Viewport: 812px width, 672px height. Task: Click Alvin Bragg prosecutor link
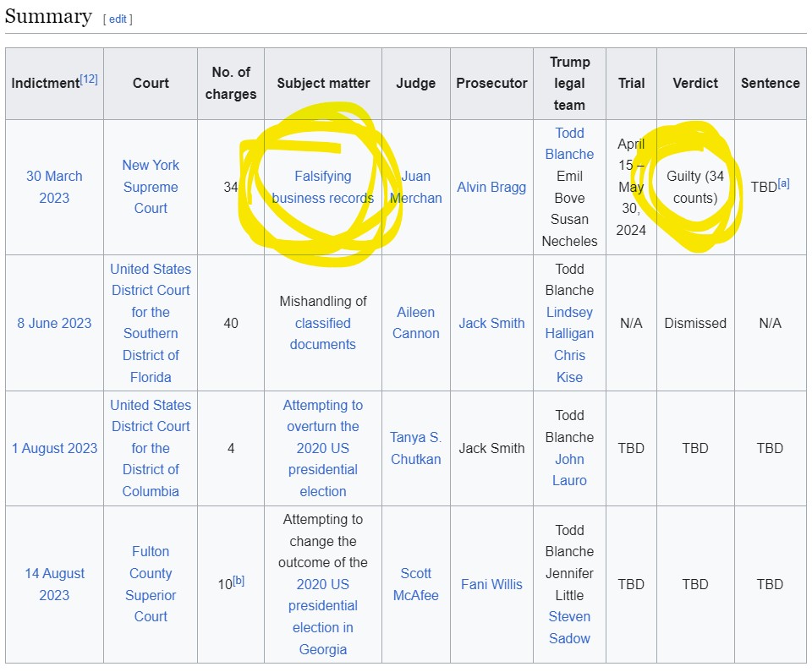click(491, 187)
